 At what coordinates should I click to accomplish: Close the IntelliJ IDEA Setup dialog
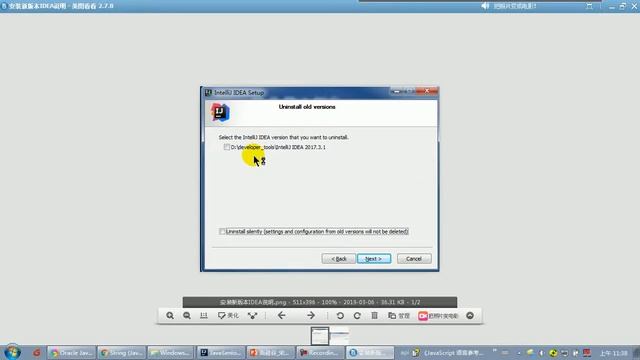427,91
